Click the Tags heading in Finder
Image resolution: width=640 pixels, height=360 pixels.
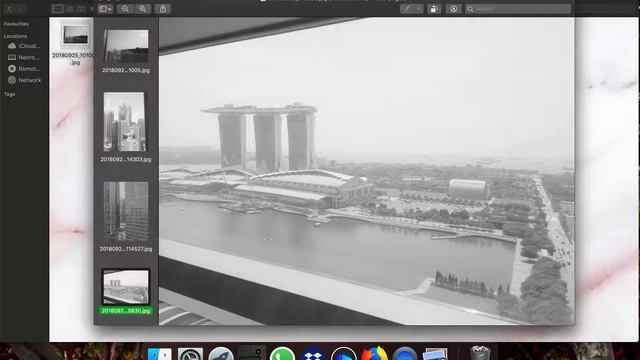(x=9, y=94)
